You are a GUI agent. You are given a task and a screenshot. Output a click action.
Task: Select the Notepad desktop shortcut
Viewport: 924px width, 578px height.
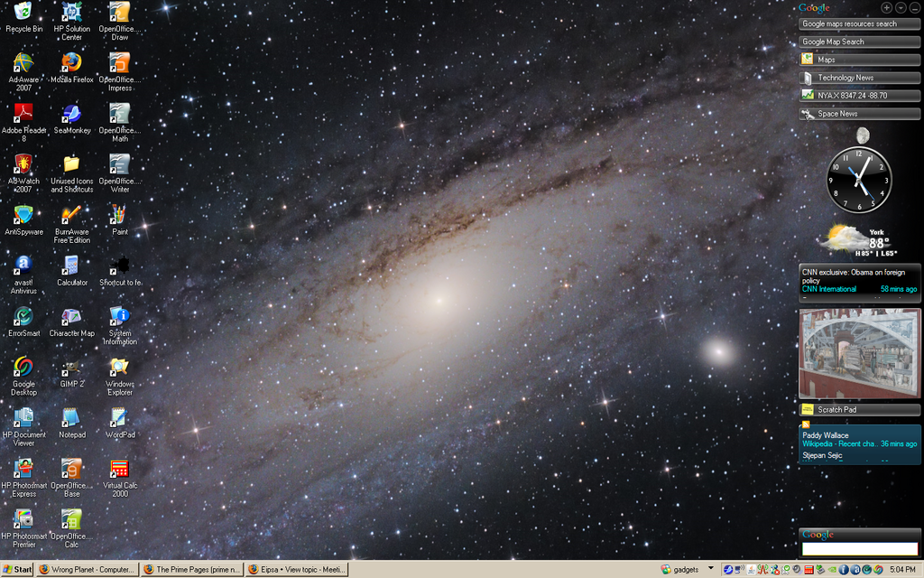point(72,423)
